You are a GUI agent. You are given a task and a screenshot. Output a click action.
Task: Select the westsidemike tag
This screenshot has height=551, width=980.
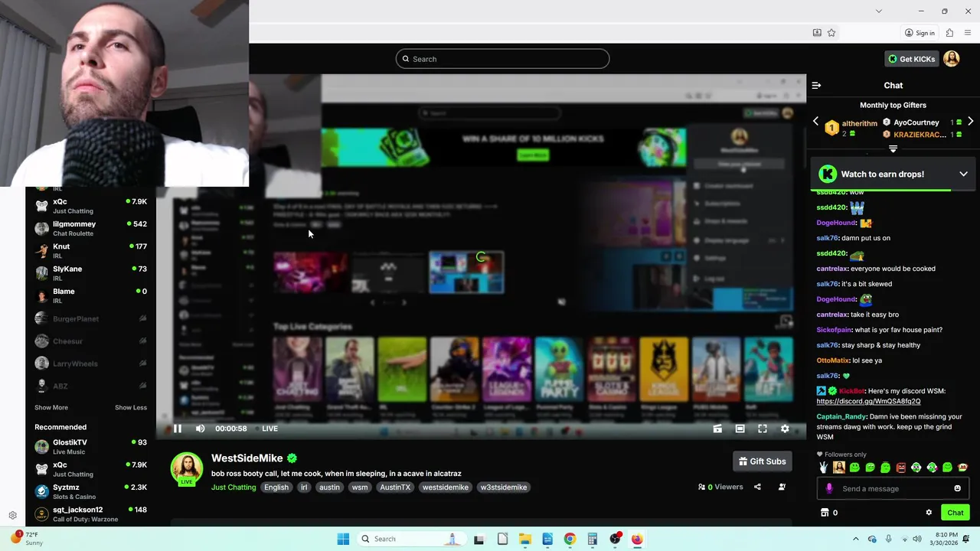click(445, 487)
